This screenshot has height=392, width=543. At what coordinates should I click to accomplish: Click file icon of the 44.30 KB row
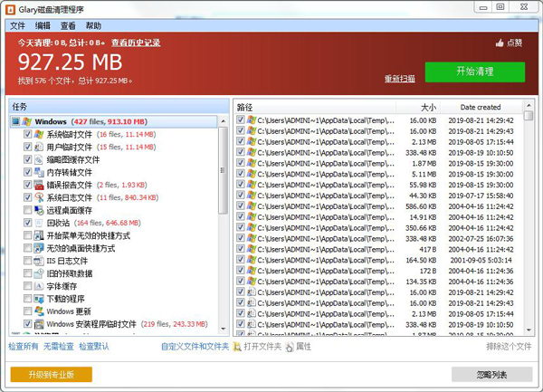(252, 196)
